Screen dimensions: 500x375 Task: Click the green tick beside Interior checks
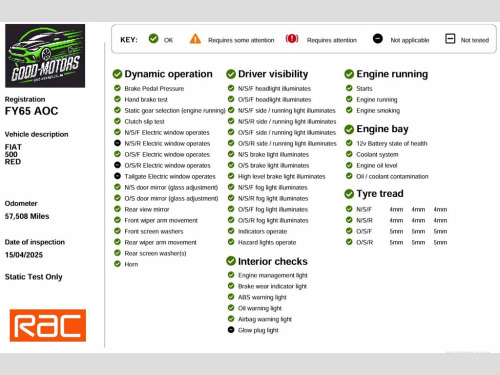(x=231, y=261)
